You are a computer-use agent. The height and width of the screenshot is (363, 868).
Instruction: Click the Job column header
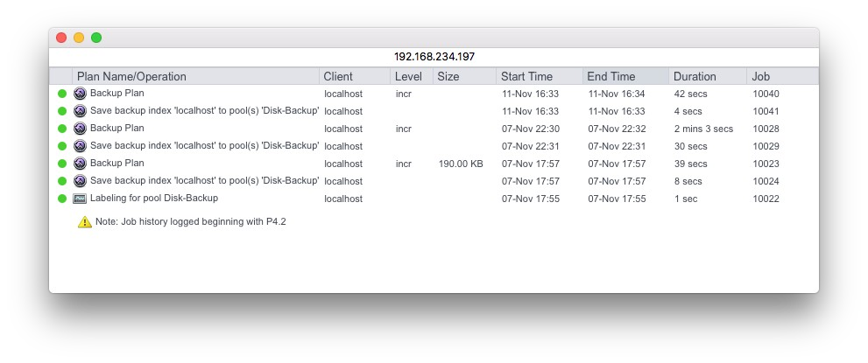coord(760,77)
